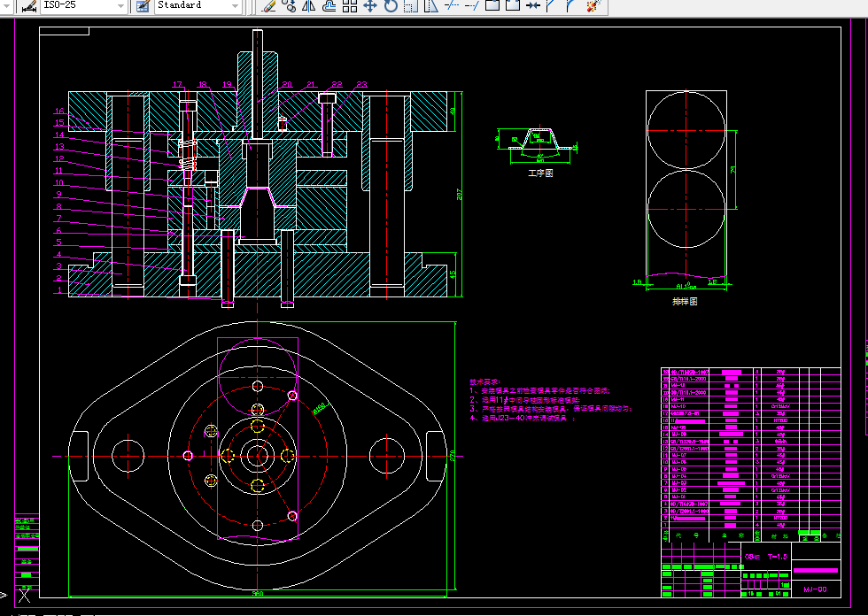Click part balloon number 16

tap(59, 112)
